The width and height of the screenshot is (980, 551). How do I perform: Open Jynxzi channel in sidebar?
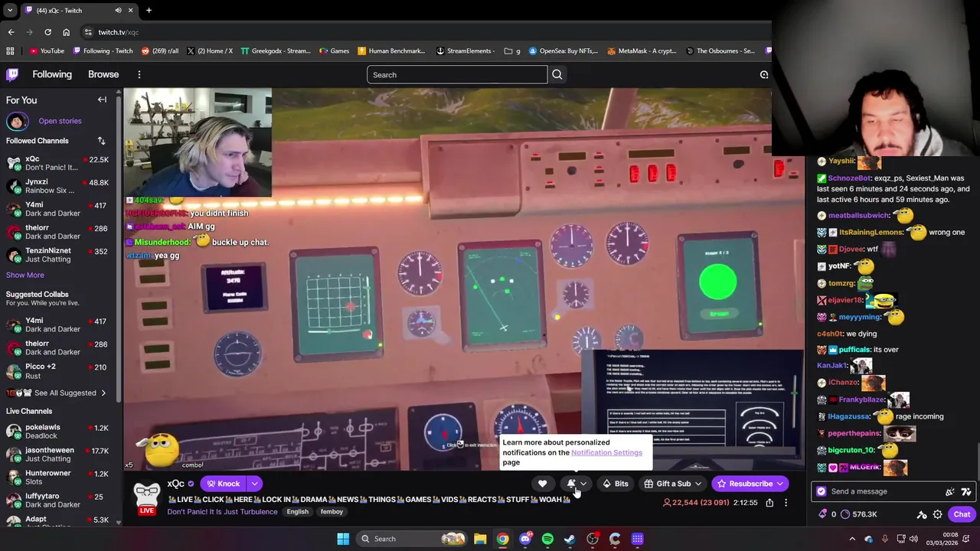[59, 187]
